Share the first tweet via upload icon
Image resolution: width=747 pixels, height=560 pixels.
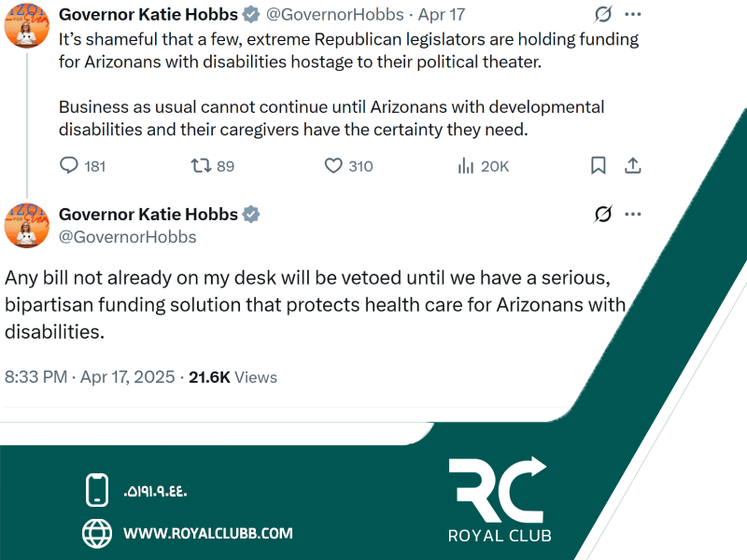tap(633, 165)
